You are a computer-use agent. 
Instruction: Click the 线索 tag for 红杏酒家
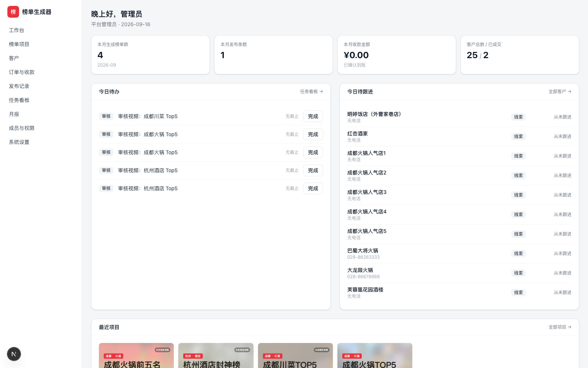pos(519,137)
